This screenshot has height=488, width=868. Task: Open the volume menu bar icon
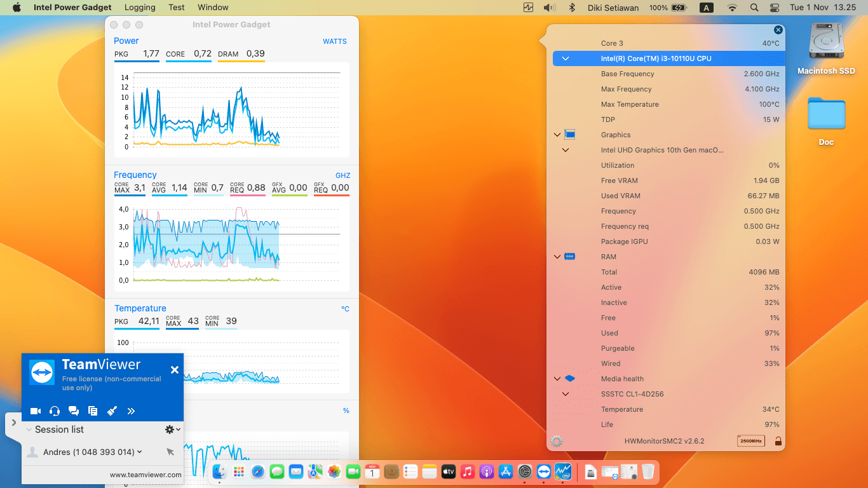550,8
